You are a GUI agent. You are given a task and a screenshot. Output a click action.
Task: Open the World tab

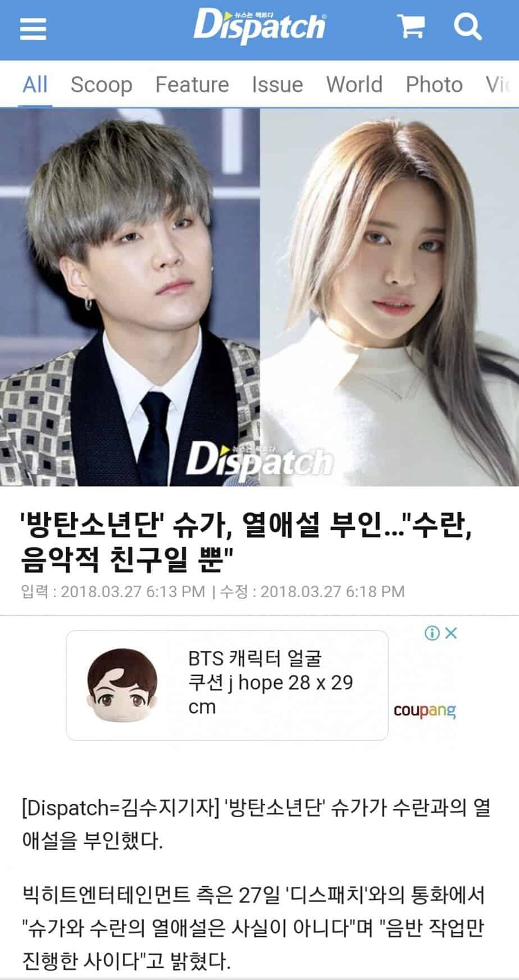tap(354, 85)
